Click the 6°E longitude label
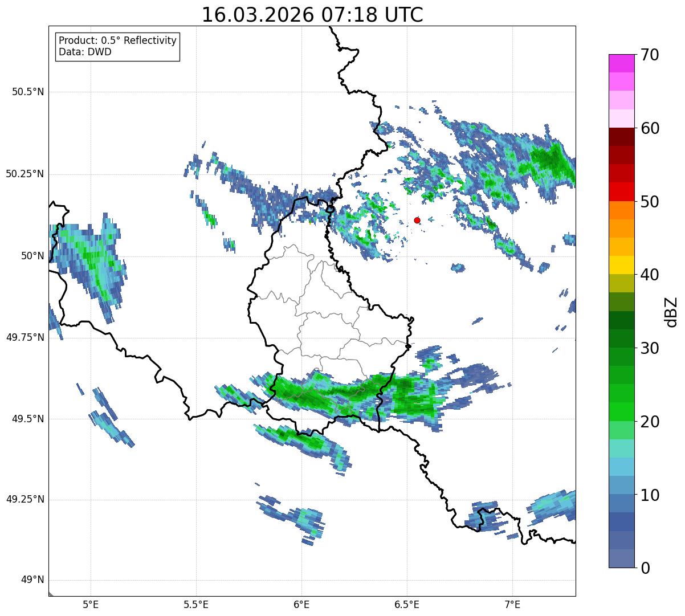 [x=301, y=604]
